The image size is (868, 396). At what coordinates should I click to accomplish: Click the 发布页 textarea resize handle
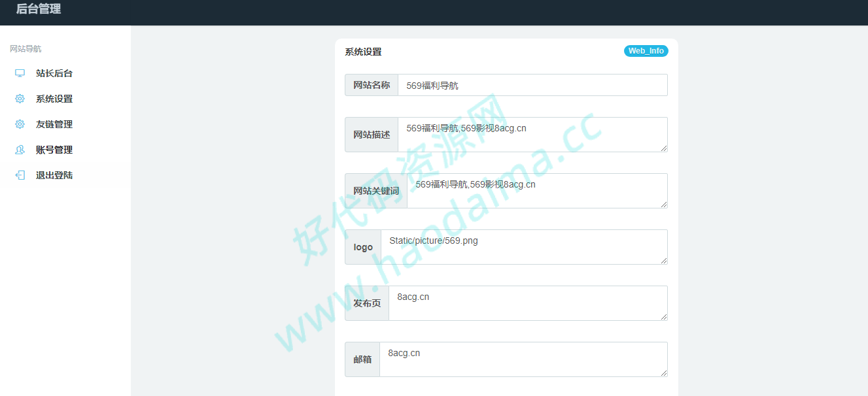663,316
